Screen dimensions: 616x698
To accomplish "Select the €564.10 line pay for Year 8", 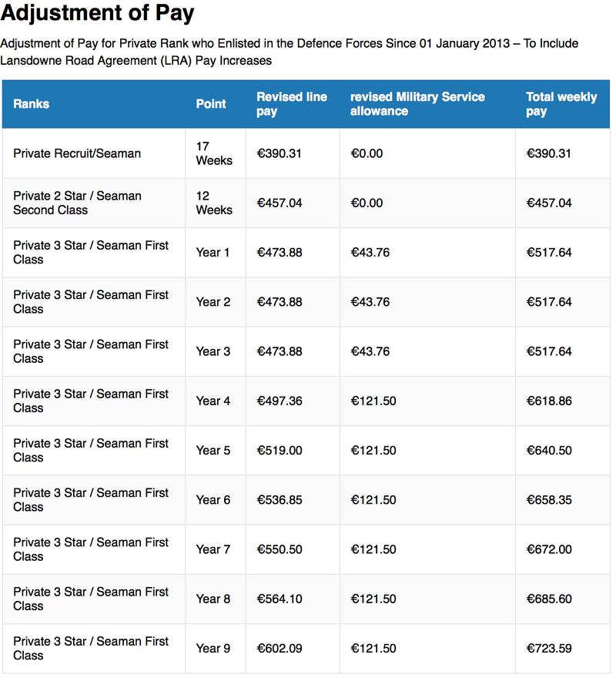I will [x=279, y=599].
